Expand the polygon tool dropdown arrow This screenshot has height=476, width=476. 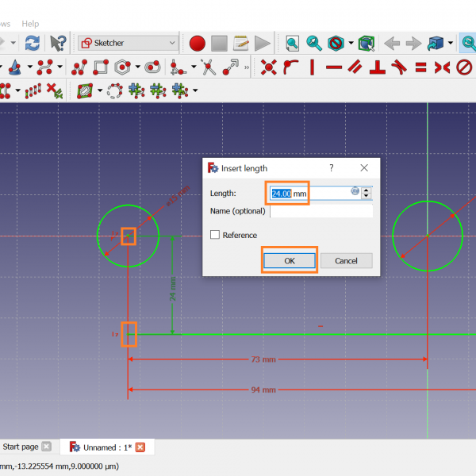pos(137,67)
